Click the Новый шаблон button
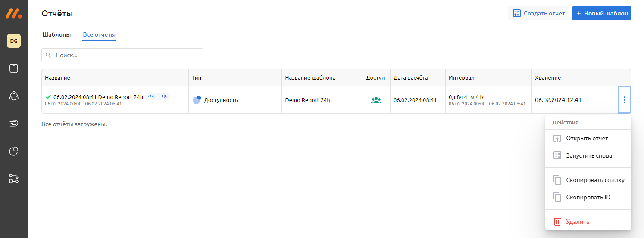The image size is (644, 238). (x=601, y=13)
